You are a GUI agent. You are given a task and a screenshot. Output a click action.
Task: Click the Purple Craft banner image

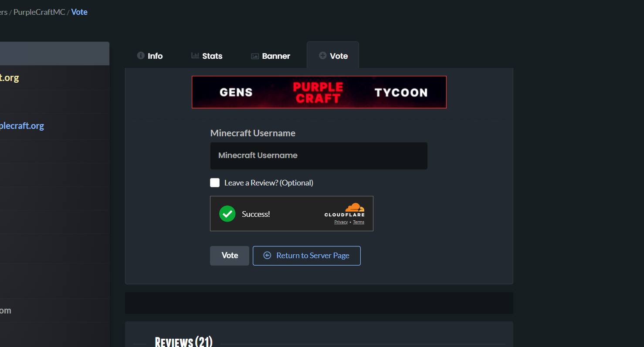tap(319, 92)
